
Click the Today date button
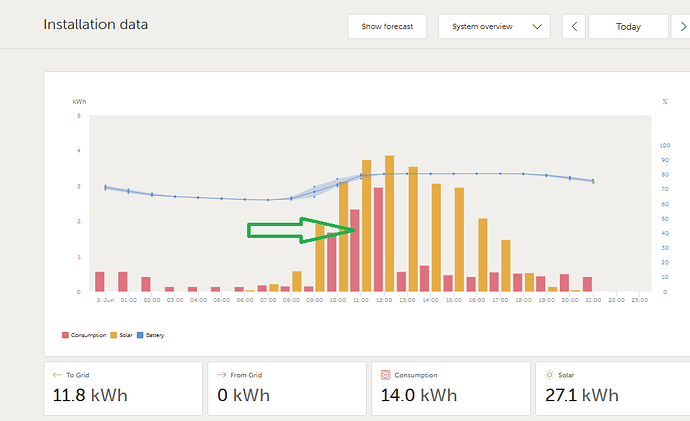click(628, 27)
